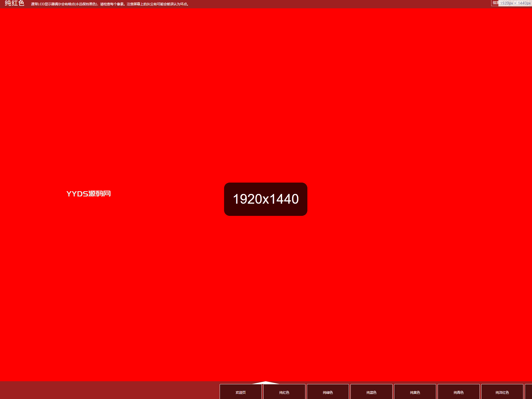The image size is (532, 399).
Task: Click the LCD dead-pixel description text
Action: [x=110, y=4]
